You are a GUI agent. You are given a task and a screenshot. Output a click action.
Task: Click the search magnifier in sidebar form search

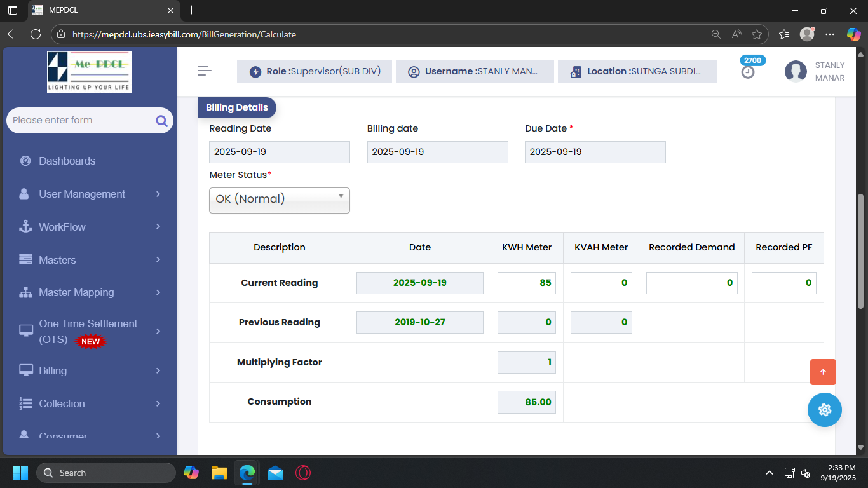point(161,121)
